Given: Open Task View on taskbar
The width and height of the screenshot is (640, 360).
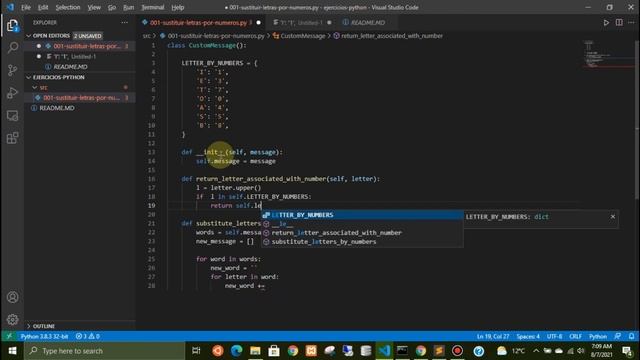Looking at the screenshot, I should (x=196, y=351).
